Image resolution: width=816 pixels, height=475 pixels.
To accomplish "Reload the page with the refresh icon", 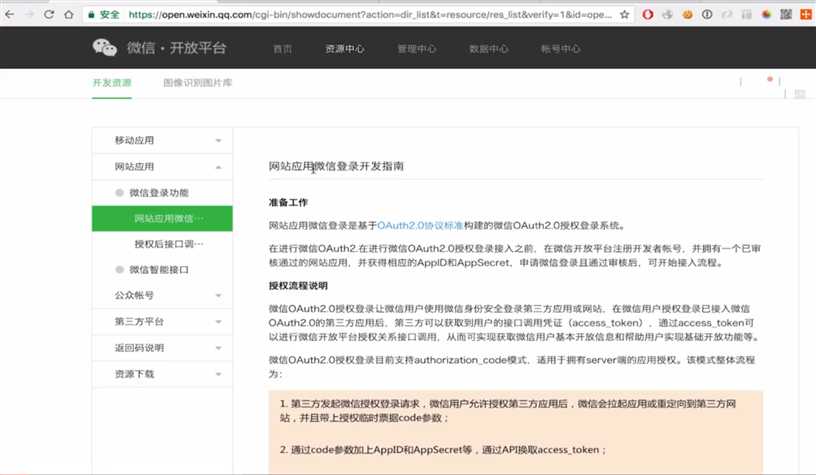I will click(49, 15).
